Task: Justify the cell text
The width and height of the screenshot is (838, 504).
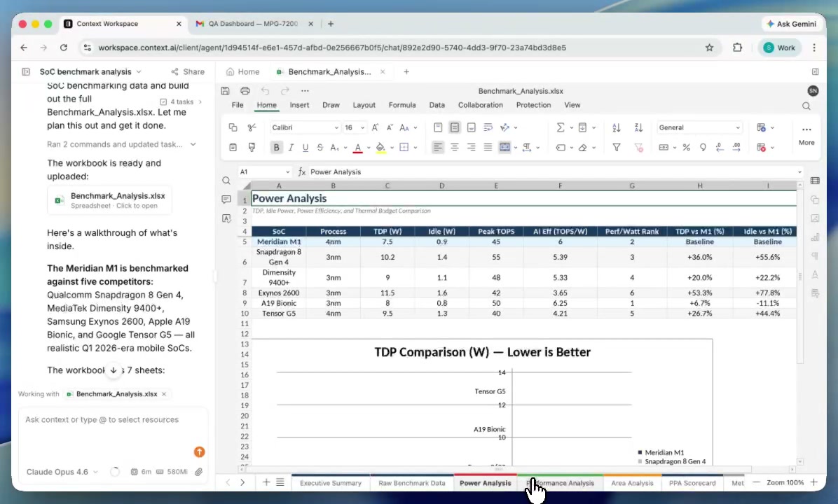Action: coord(488,148)
